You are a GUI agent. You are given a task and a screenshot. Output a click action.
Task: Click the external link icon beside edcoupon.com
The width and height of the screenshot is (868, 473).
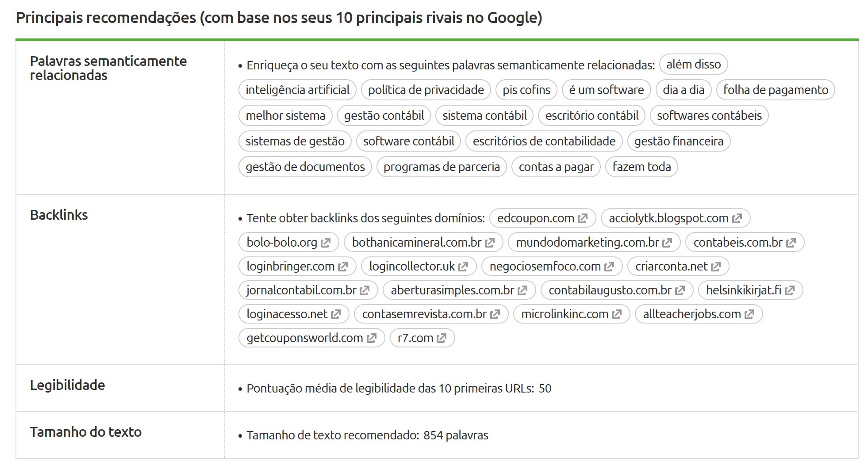tap(583, 218)
